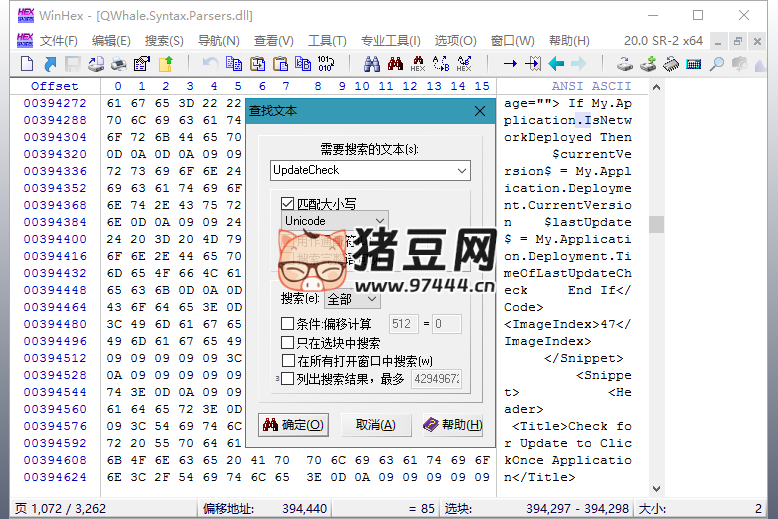Screen dimensions: 778x519
Task: Click the Replace Hex Values icon
Action: click(464, 64)
